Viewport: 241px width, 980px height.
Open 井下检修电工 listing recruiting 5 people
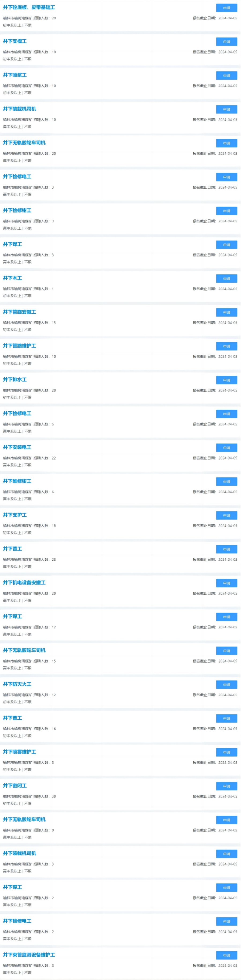[17, 413]
